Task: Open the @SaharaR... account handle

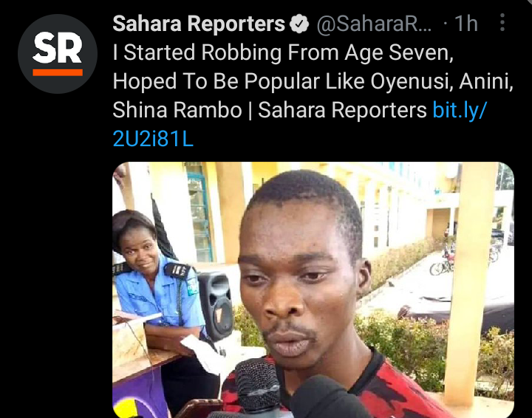Action: tap(374, 24)
